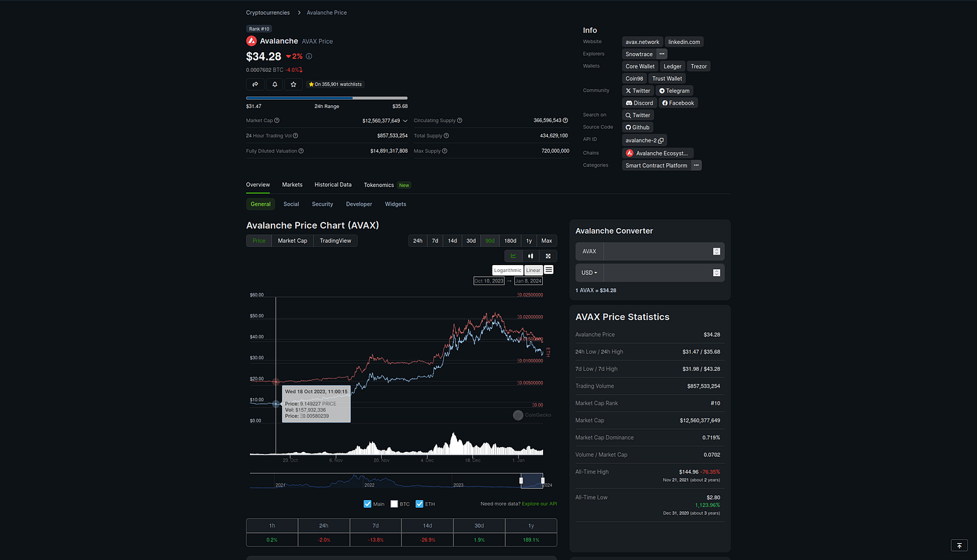Open the Core Wallet link
This screenshot has width=977, height=560.
tap(640, 66)
